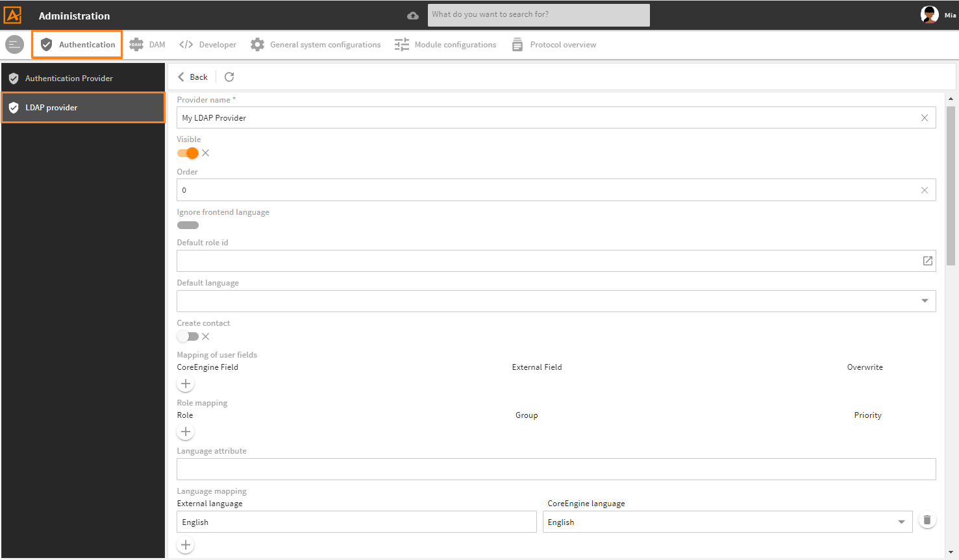959x560 pixels.
Task: Toggle the Ignore frontend language switch
Action: 188,225
